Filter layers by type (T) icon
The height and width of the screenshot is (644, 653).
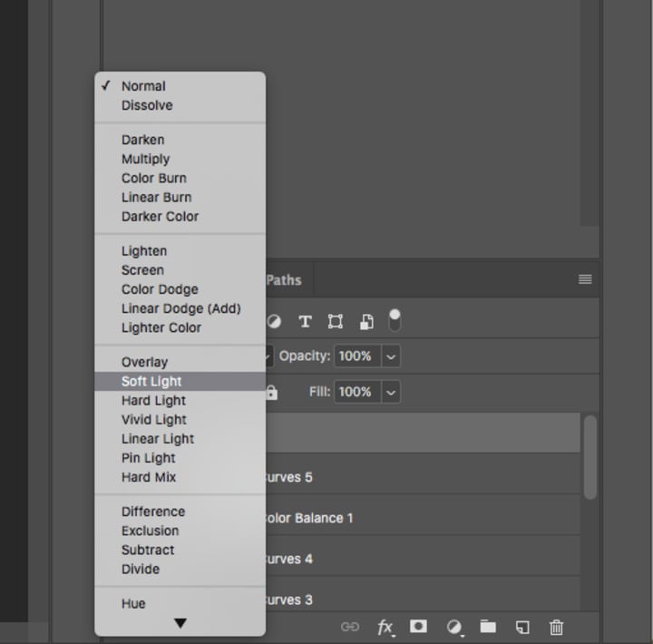tap(305, 322)
